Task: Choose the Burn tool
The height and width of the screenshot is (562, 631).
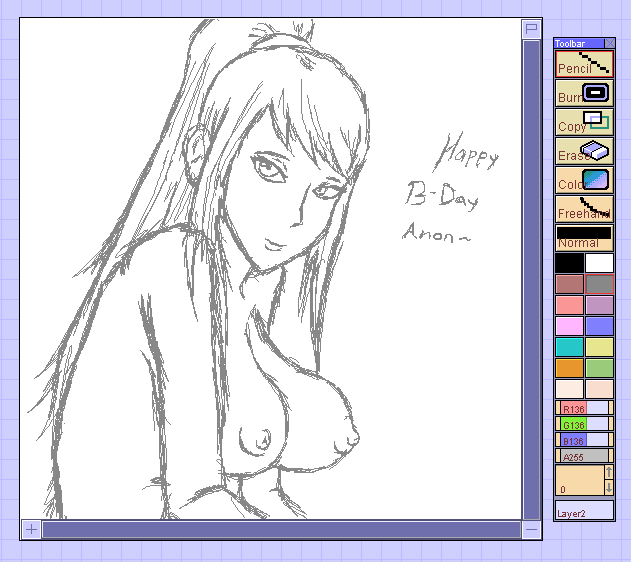Action: tap(584, 94)
